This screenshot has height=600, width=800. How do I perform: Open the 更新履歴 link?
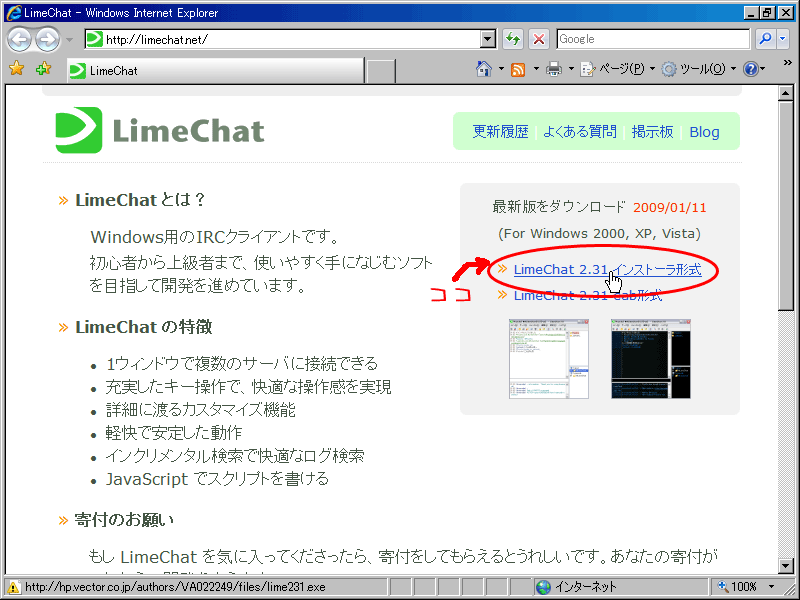(501, 132)
